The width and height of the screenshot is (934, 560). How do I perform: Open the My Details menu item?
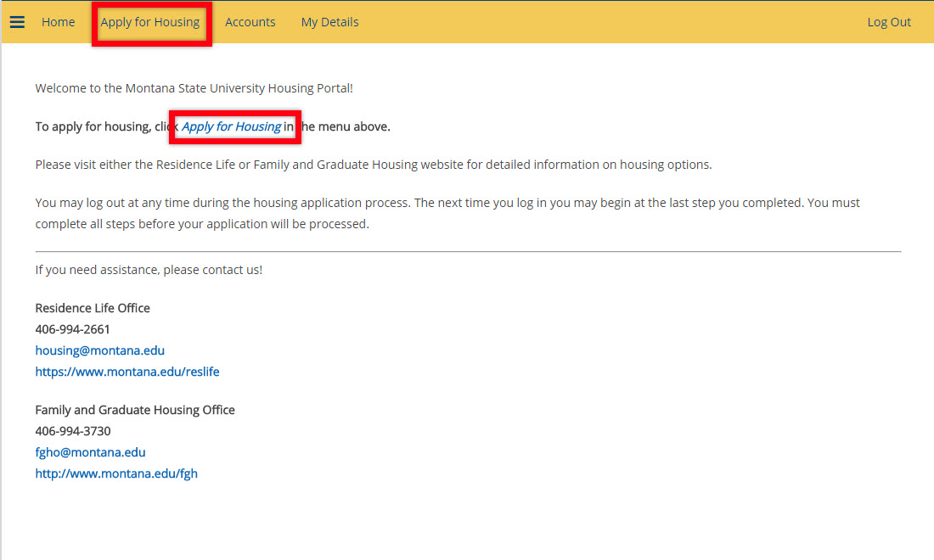click(330, 22)
